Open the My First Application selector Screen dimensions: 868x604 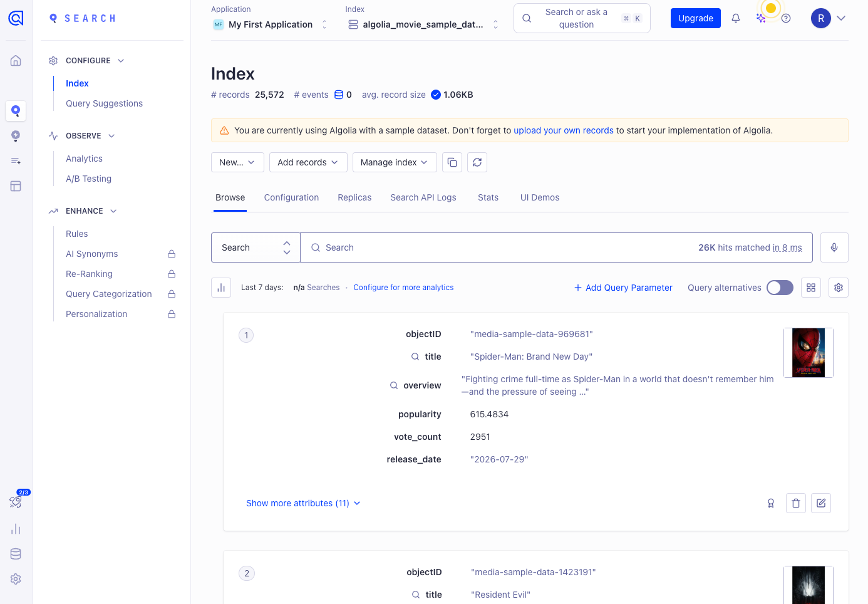[270, 24]
